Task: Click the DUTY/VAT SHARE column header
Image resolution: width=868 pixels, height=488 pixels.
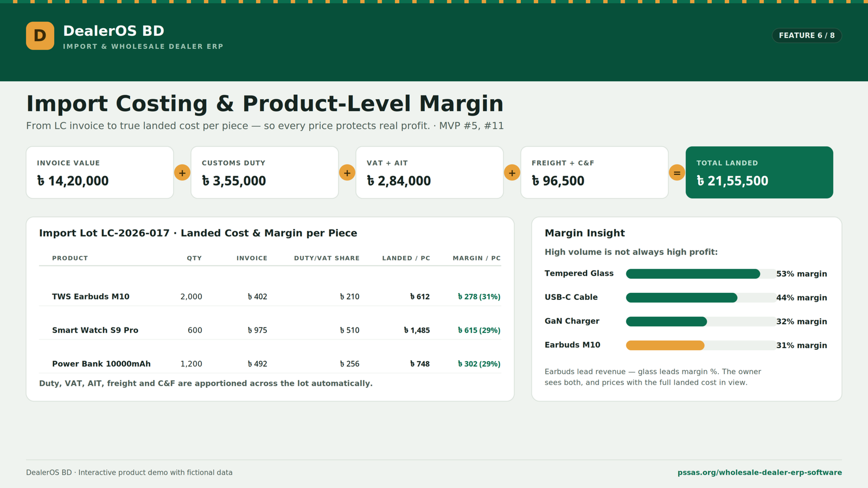Action: coord(327,258)
